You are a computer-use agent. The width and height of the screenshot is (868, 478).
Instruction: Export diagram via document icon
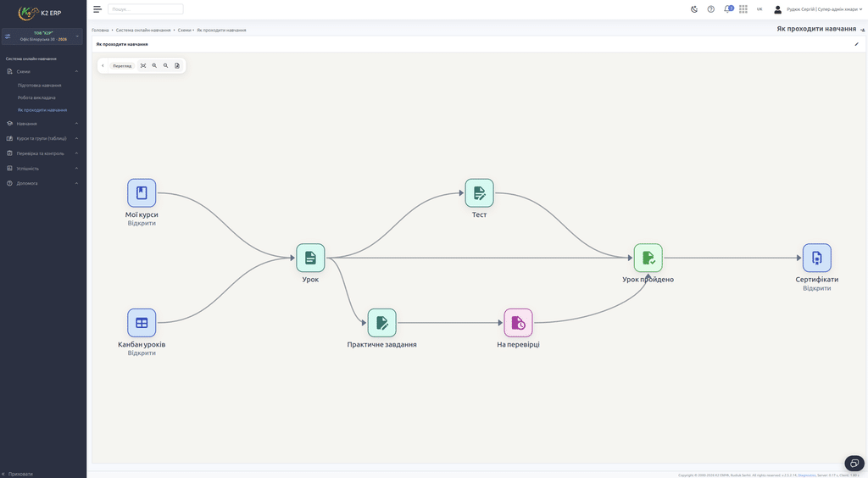177,66
